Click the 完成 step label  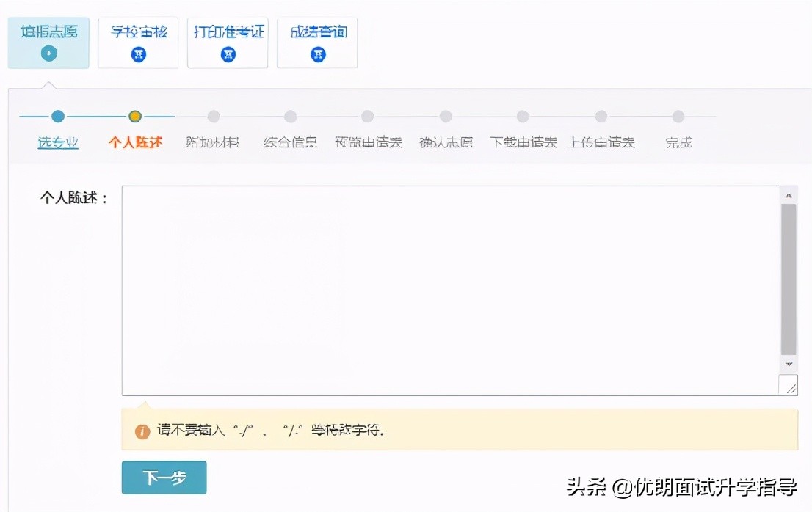click(x=679, y=142)
